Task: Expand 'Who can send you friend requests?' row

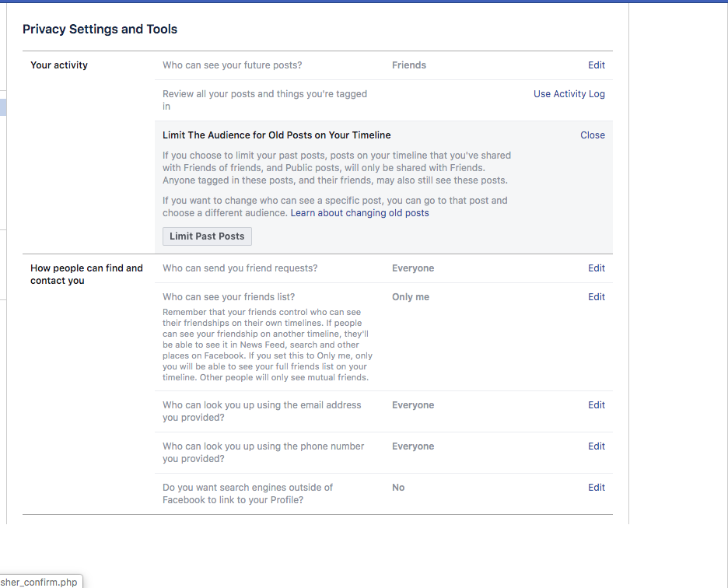Action: point(383,268)
